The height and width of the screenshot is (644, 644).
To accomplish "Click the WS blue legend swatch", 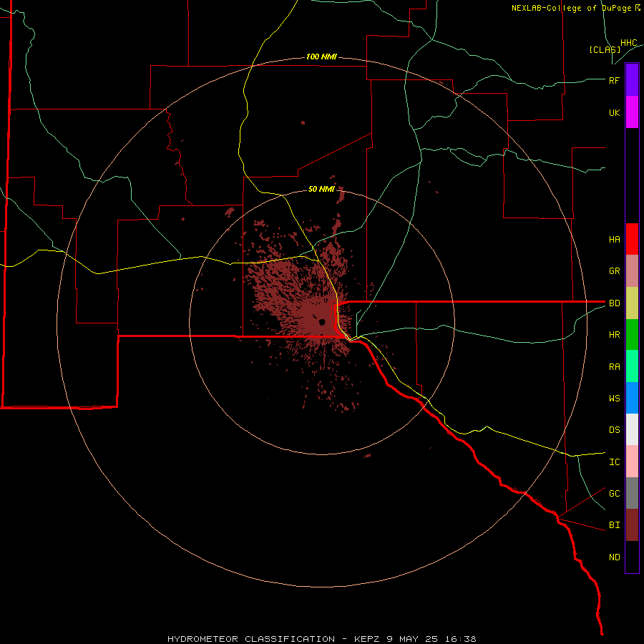I will [632, 398].
